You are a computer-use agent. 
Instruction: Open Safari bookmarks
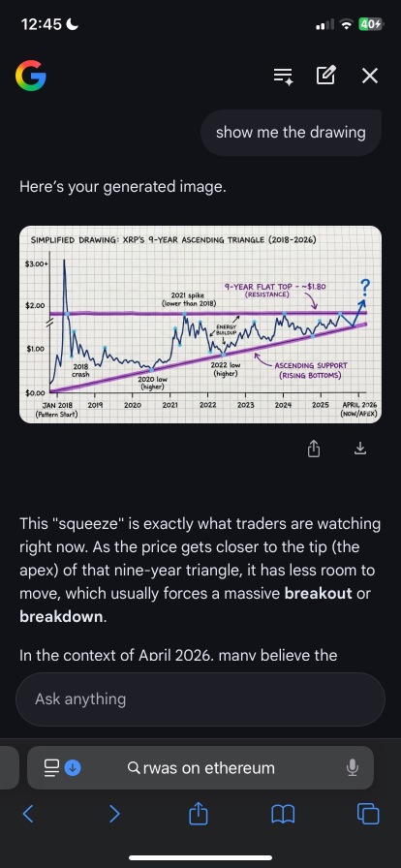coord(283,814)
